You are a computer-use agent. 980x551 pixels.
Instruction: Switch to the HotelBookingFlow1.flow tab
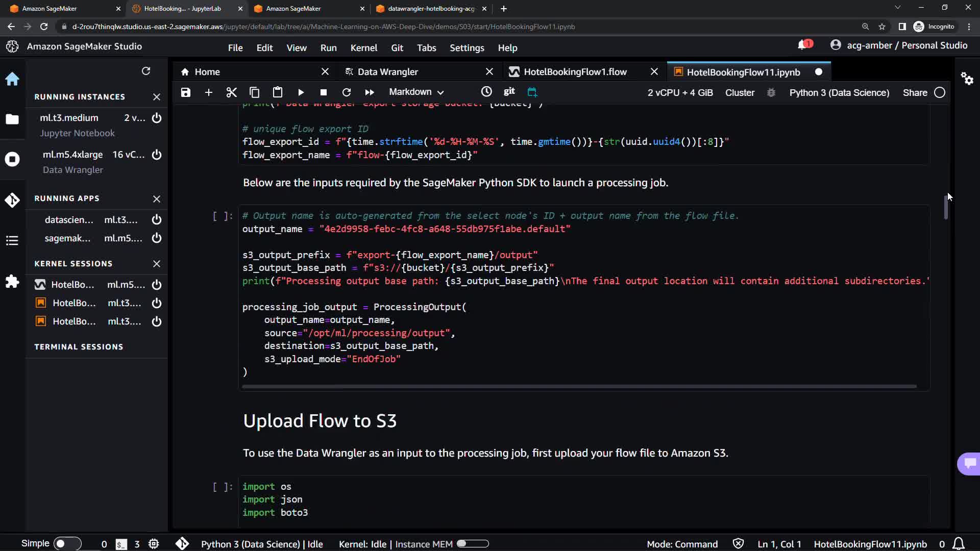[x=575, y=72]
